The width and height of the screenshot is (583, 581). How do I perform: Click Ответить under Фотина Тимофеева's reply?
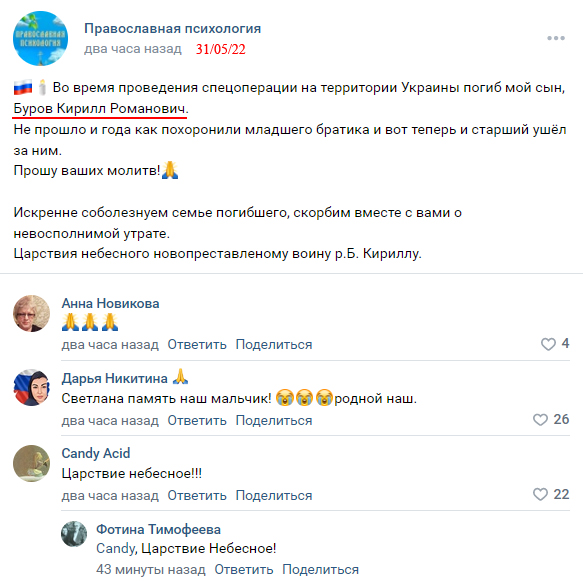click(244, 569)
